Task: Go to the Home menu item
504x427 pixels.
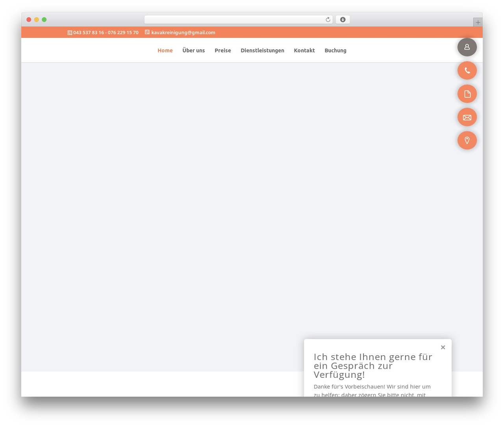Action: click(x=165, y=50)
